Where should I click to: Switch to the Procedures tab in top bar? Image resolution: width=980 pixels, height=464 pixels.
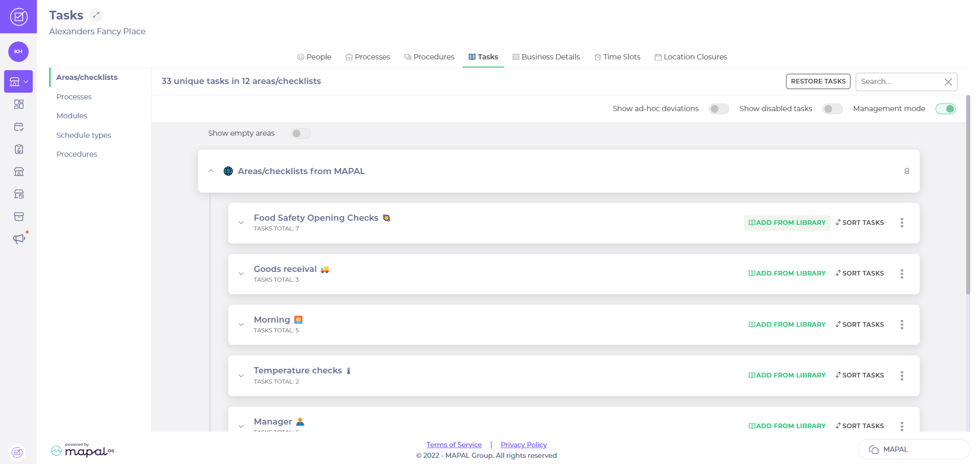tap(429, 57)
